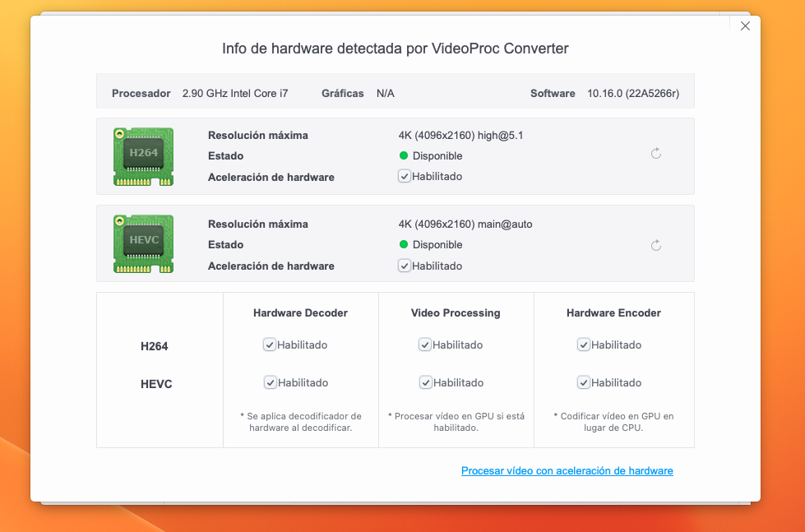Click the 'N/A' graphics value

click(386, 94)
